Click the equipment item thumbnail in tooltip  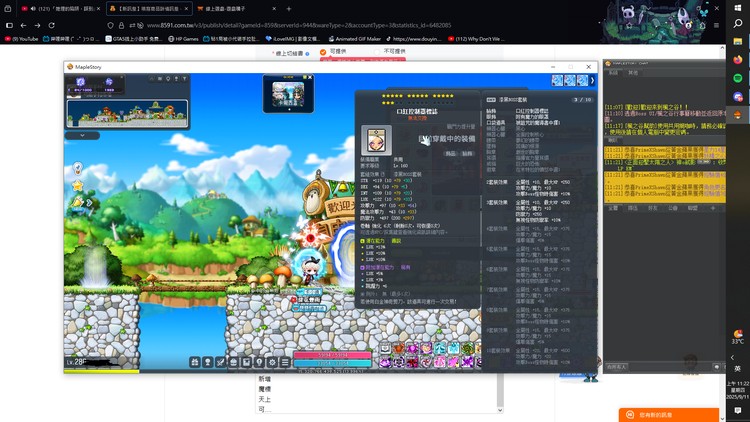tap(376, 140)
